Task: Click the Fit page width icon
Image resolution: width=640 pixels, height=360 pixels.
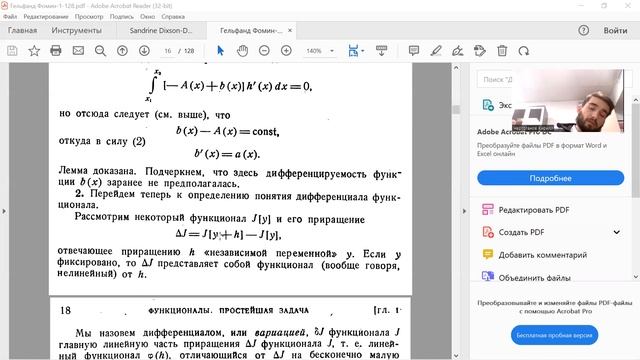Action: click(353, 51)
